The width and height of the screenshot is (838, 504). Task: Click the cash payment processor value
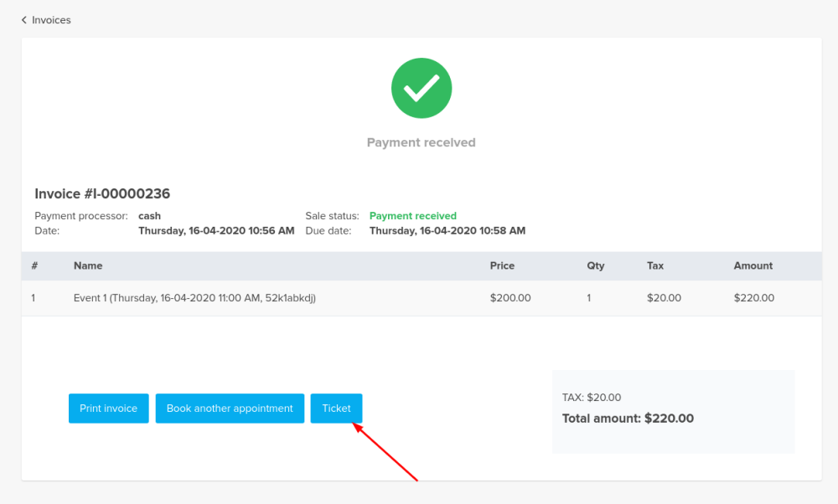coord(149,216)
